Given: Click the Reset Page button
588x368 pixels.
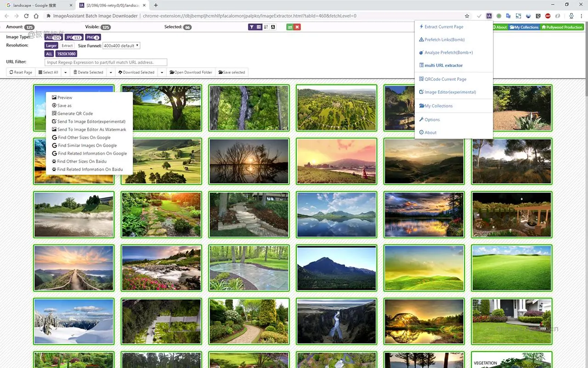Looking at the screenshot, I should pyautogui.click(x=20, y=72).
